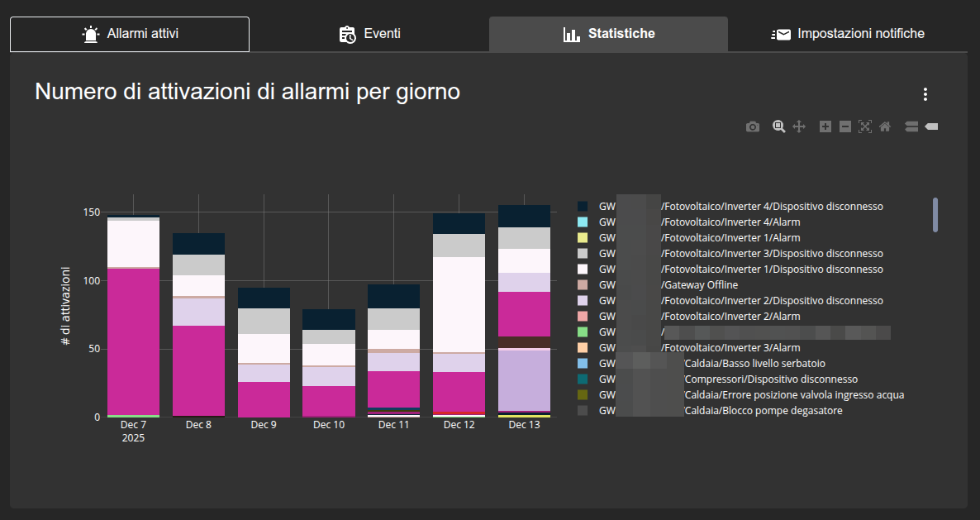Select the Statistiche tab
The width and height of the screenshot is (980, 520).
point(608,34)
